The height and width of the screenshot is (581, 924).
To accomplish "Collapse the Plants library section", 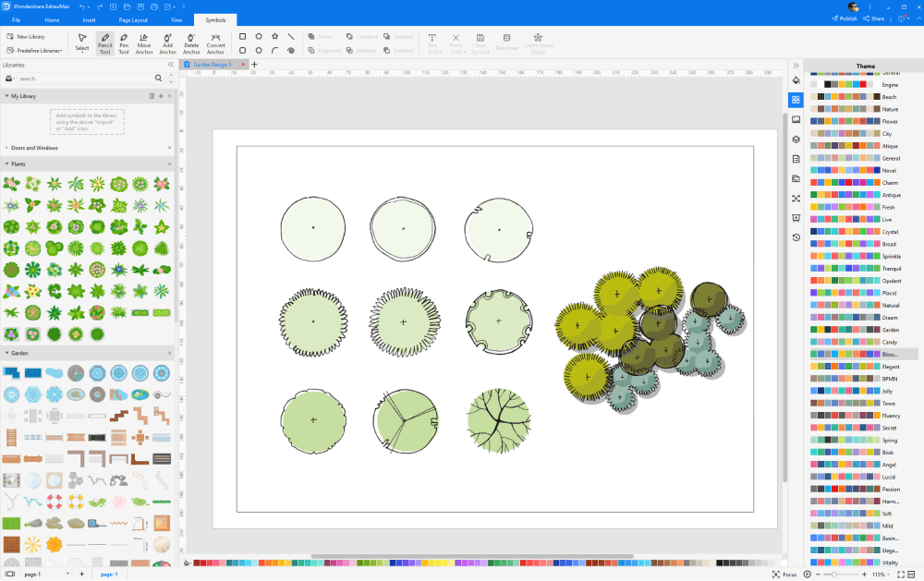I will (7, 163).
